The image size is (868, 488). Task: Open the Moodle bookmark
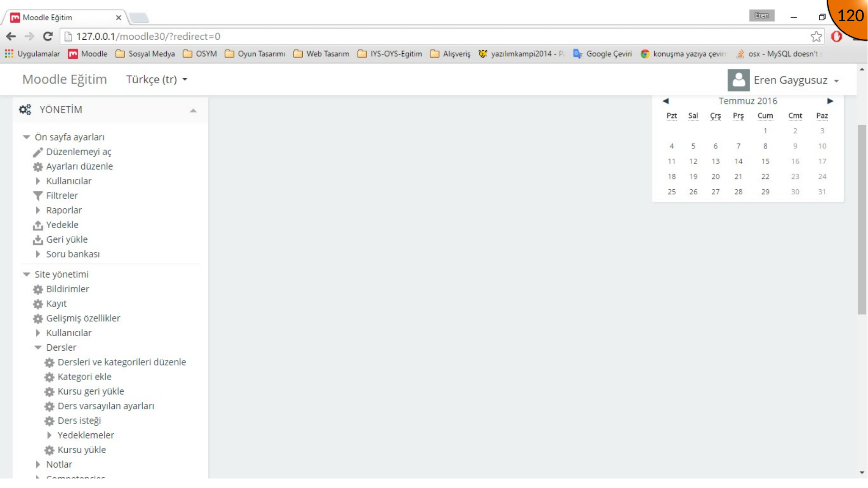click(x=88, y=54)
